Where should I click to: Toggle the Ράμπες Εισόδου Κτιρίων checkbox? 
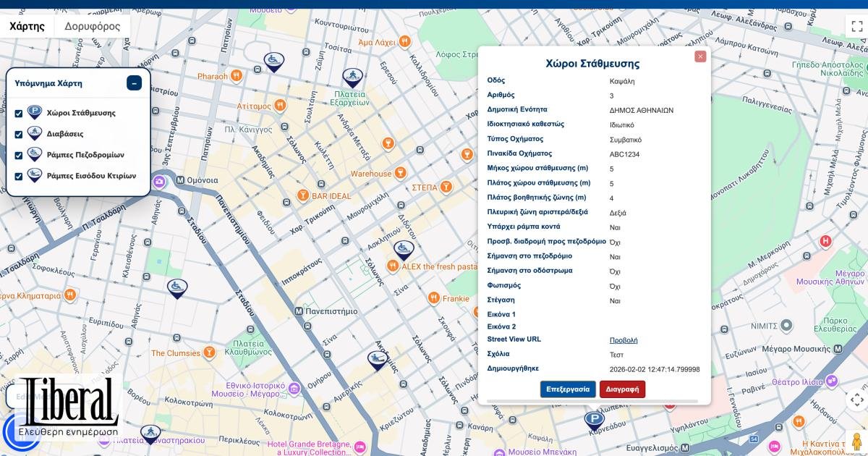pos(19,177)
